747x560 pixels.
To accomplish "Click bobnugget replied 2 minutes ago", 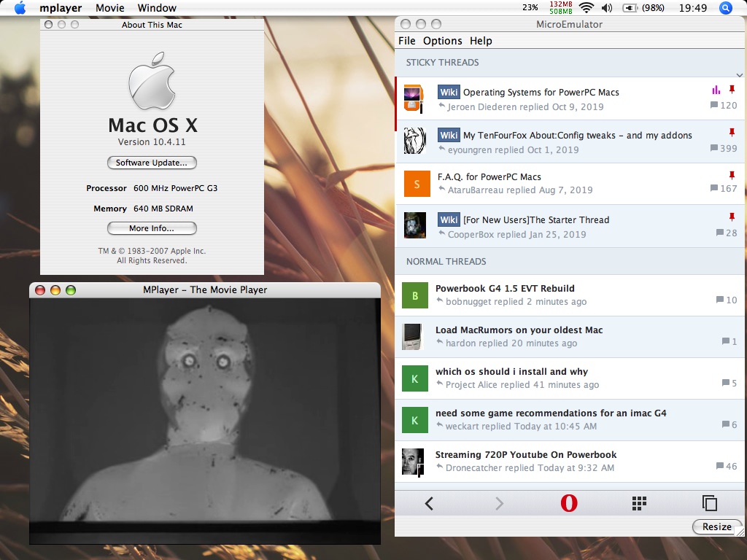I will coord(516,301).
